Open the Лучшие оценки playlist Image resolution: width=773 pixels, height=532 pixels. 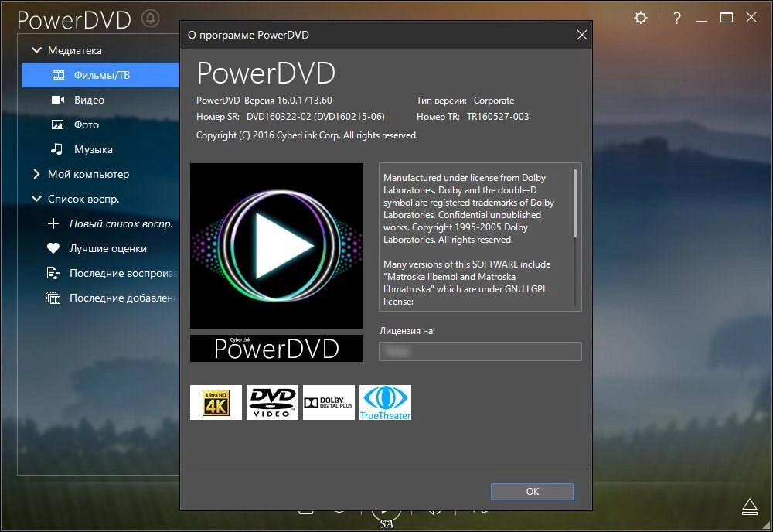pyautogui.click(x=108, y=248)
